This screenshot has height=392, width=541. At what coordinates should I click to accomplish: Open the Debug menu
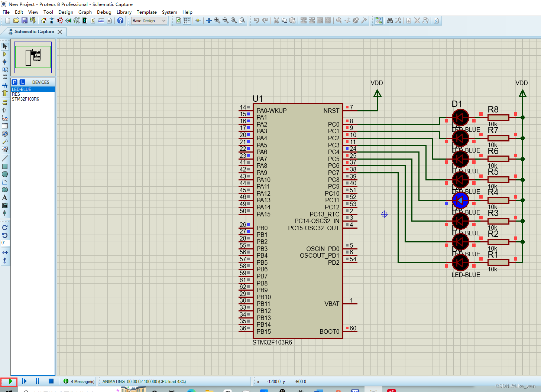coord(104,12)
